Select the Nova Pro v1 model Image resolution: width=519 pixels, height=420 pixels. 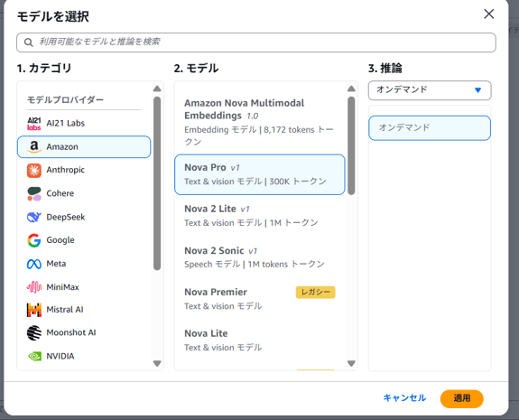click(x=260, y=174)
